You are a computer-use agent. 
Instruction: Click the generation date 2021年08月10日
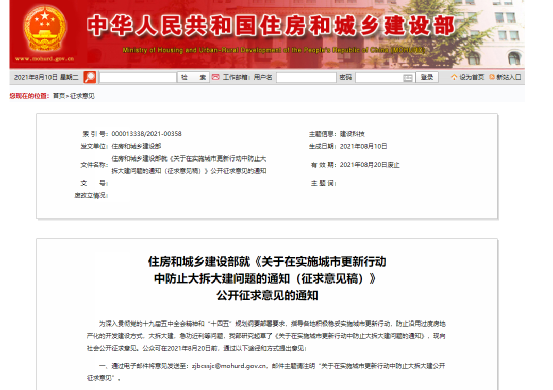coord(363,146)
